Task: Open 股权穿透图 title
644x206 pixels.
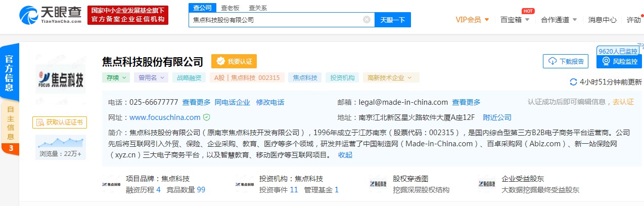Action: [410, 179]
